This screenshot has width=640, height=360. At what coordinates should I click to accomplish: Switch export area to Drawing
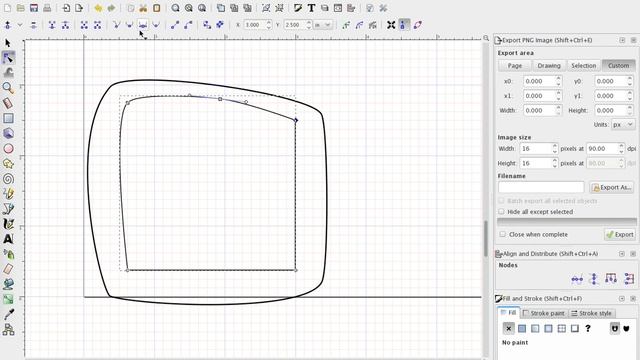pyautogui.click(x=549, y=65)
